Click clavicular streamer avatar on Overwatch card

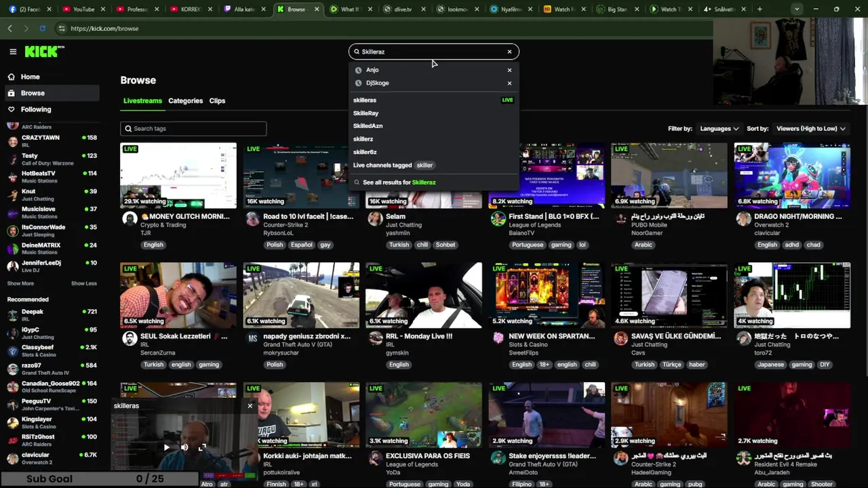tap(744, 219)
